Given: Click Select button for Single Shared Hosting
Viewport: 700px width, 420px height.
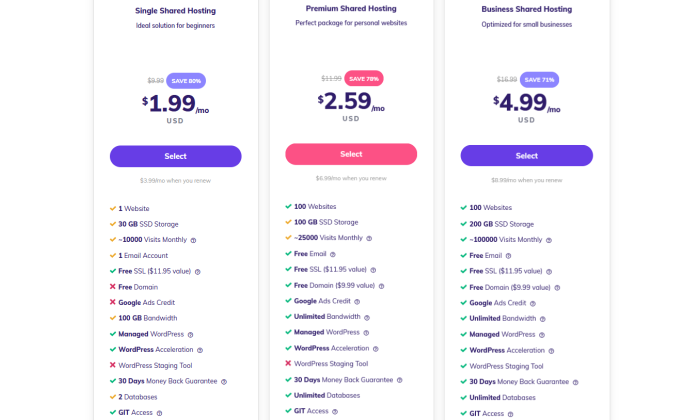Looking at the screenshot, I should pos(175,156).
